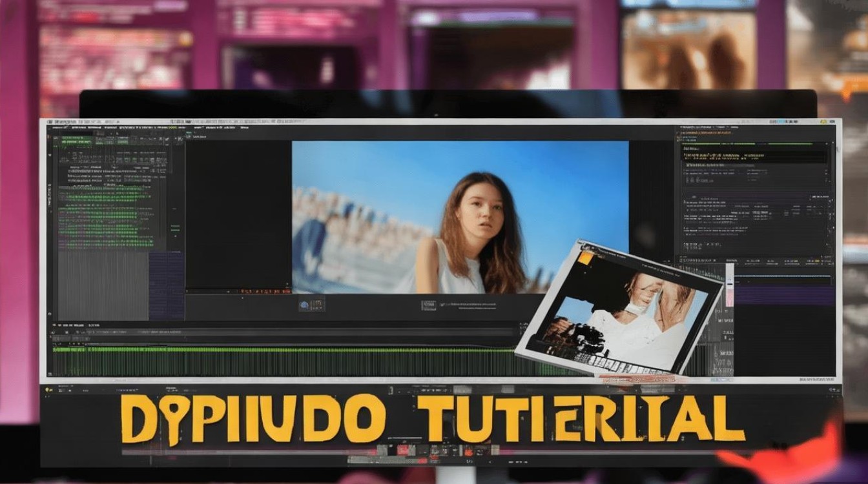
Task: Click the boxed icon beside the blue globe
Action: point(317,305)
